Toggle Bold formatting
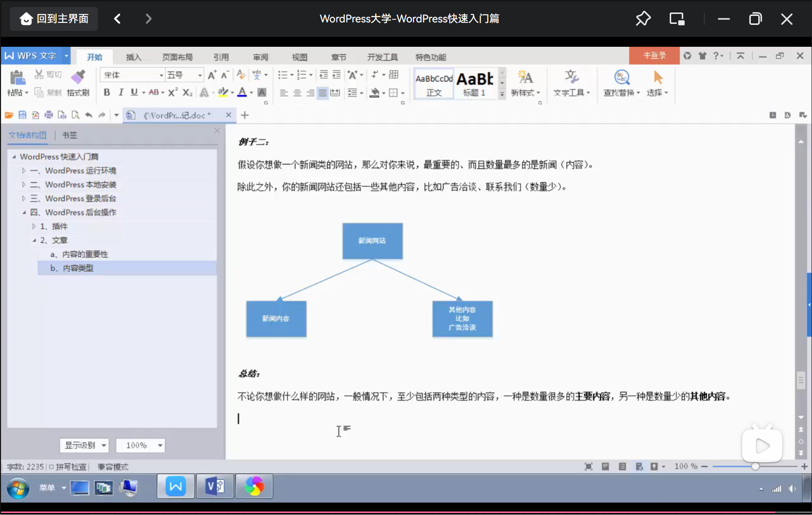Image resolution: width=812 pixels, height=515 pixels. click(x=106, y=93)
